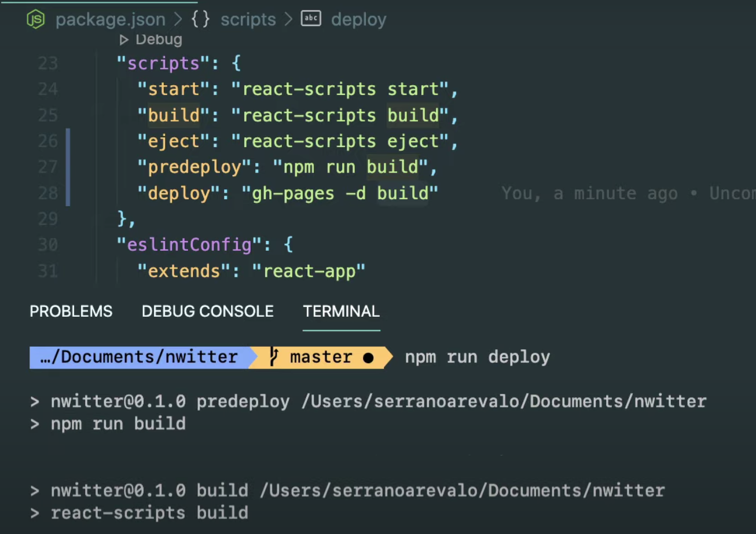Screen dimensions: 756x534
Task: Click the "eslintConfig" key text
Action: point(189,244)
